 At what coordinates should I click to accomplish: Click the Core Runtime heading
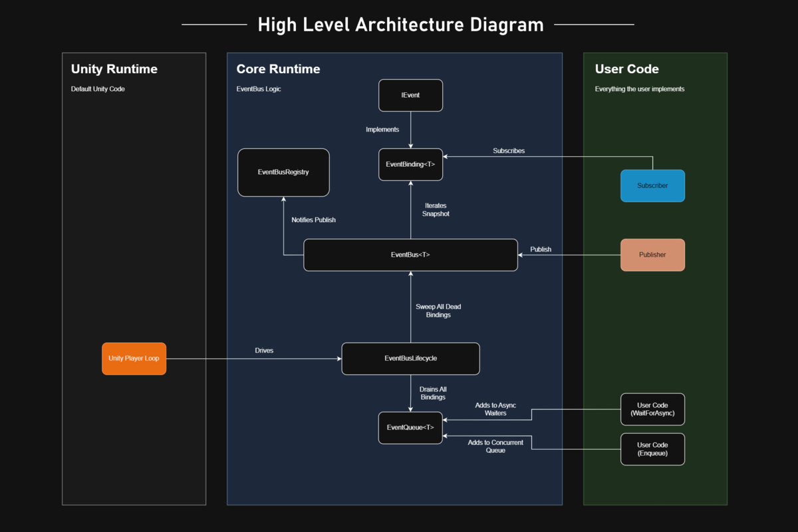(278, 69)
